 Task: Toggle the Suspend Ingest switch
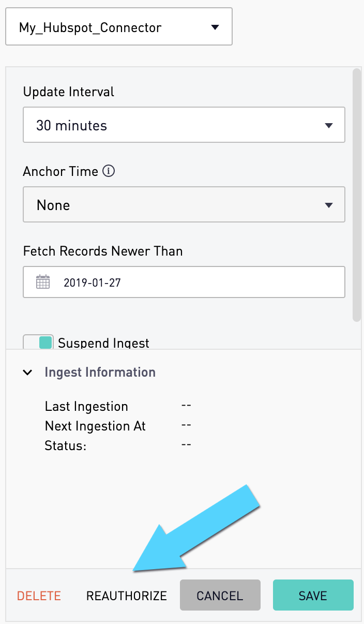tap(38, 342)
